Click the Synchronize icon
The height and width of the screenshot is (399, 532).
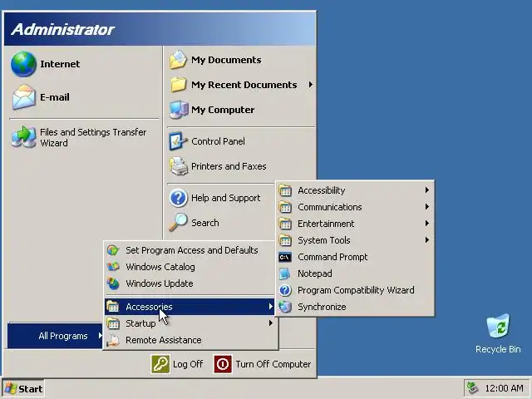tap(285, 307)
